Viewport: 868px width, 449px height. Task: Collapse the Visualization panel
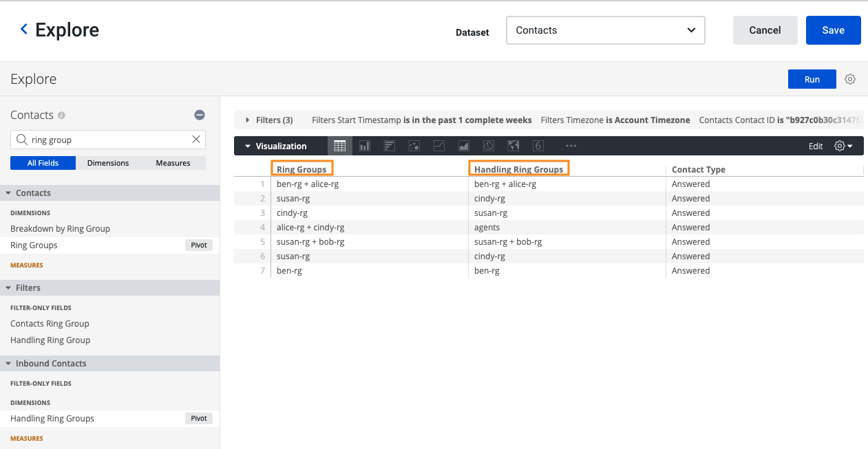249,145
